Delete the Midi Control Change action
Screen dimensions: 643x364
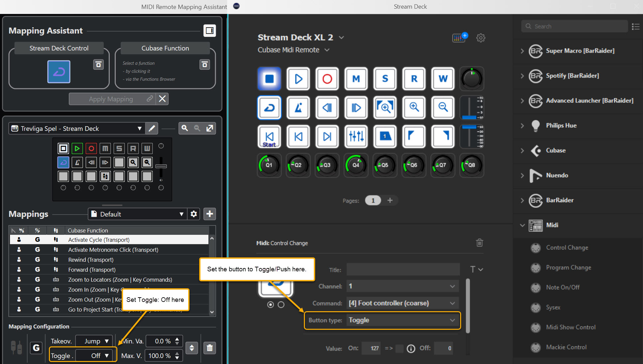tap(479, 243)
